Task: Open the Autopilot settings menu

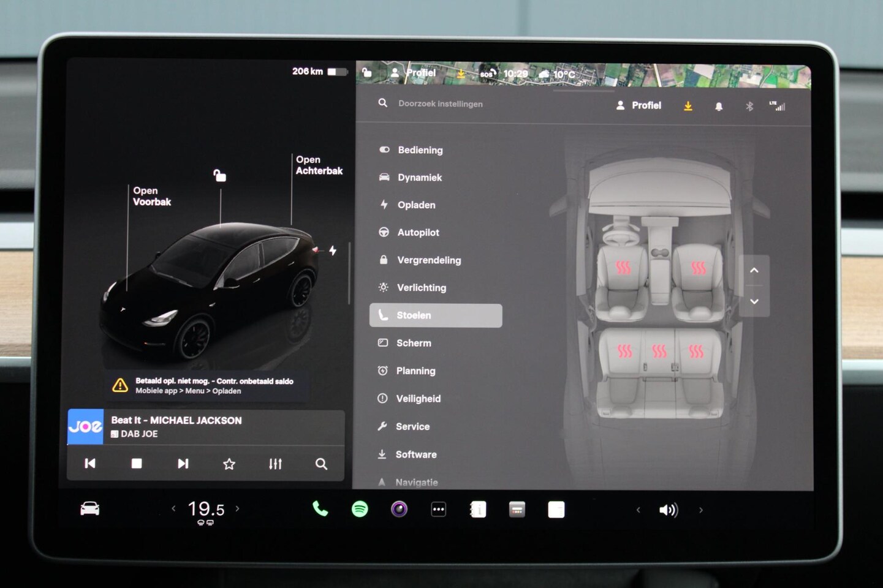Action: 418,233
